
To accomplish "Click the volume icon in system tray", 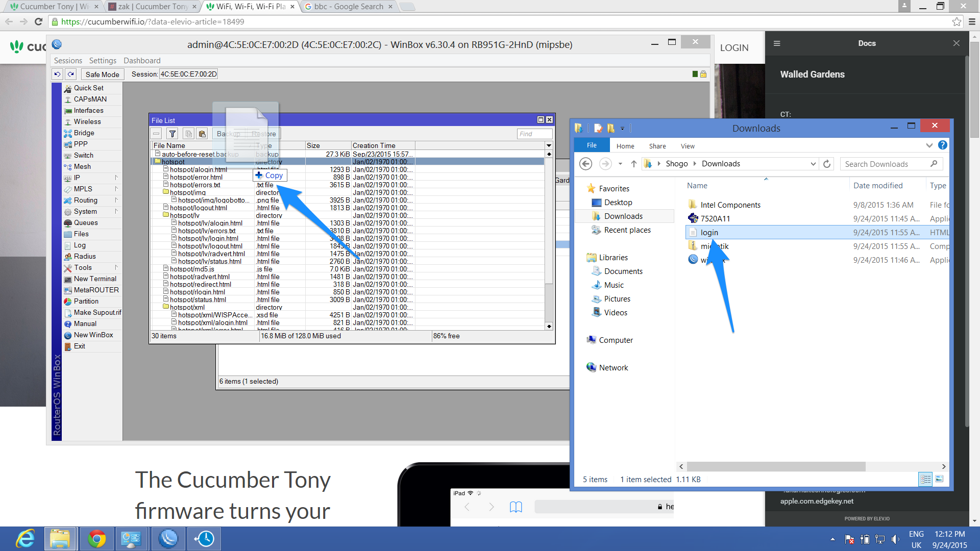I will (895, 539).
